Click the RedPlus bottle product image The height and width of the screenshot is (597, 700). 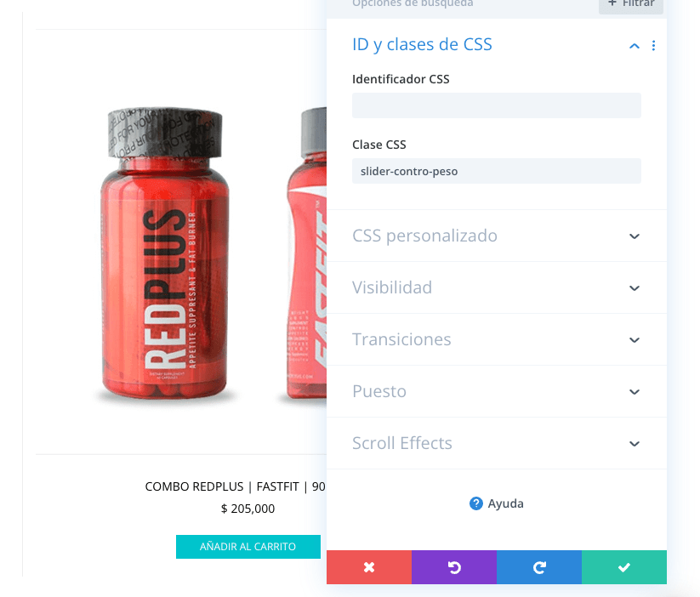164,253
